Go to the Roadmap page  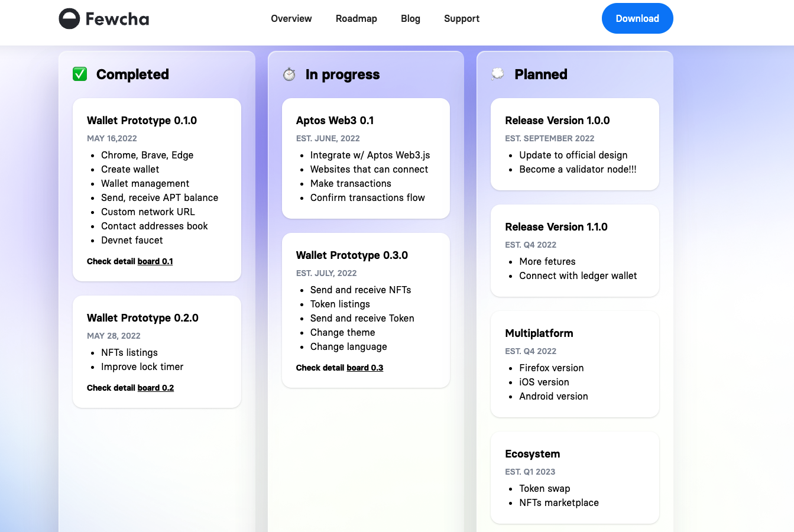click(356, 19)
